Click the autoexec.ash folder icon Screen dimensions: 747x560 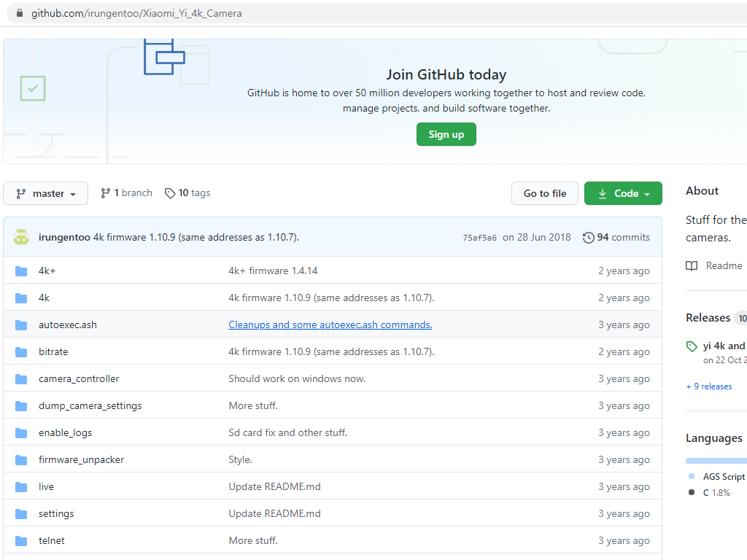(21, 324)
